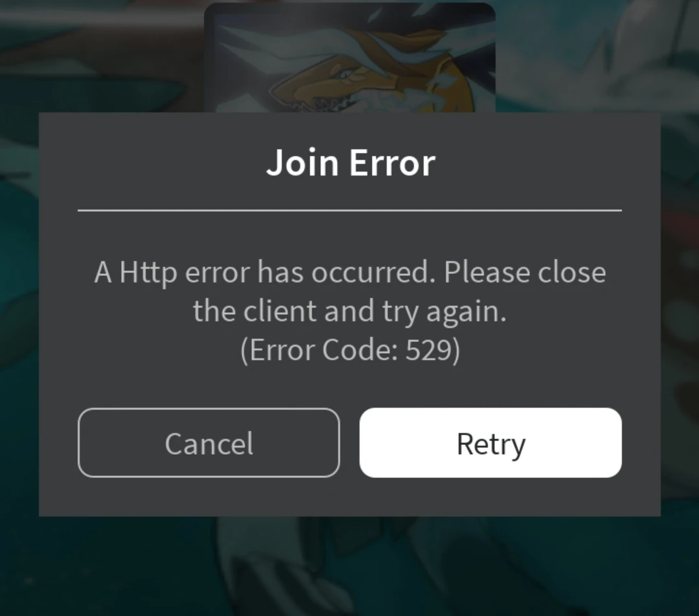Screen dimensions: 699x616
Task: Click the "the client and try again." line
Action: pyautogui.click(x=350, y=311)
